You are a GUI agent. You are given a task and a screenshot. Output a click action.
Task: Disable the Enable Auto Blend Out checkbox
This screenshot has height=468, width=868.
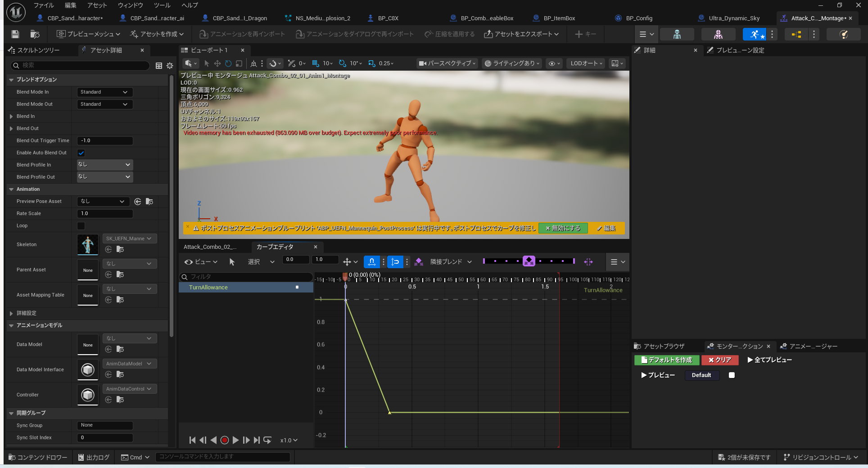[x=81, y=153]
